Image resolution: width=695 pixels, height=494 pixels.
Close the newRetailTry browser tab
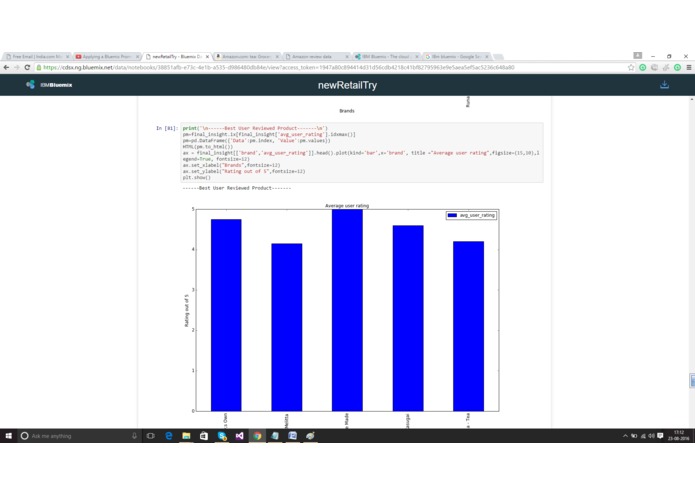coord(207,57)
